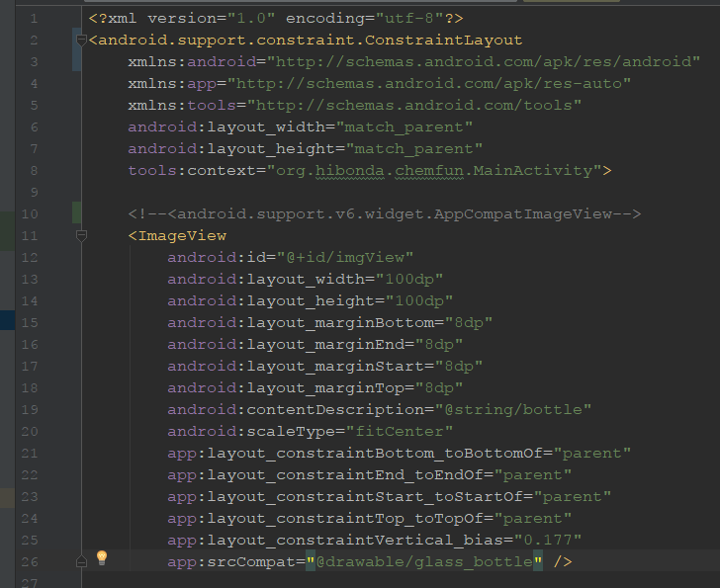Collapse the ImageView tag fold marker

(81, 236)
